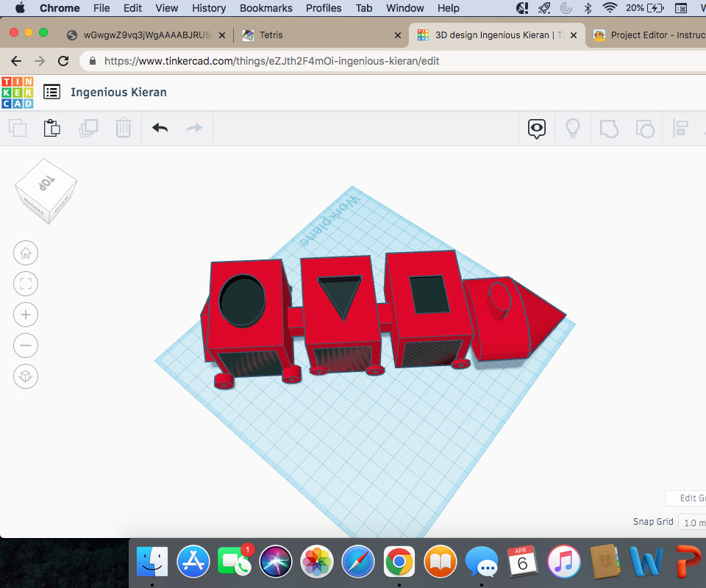Image resolution: width=706 pixels, height=588 pixels.
Task: Open the Chrome File menu
Action: click(101, 8)
